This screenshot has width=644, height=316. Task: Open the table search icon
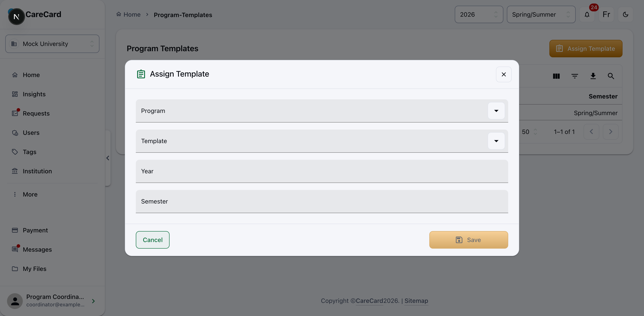click(x=611, y=76)
